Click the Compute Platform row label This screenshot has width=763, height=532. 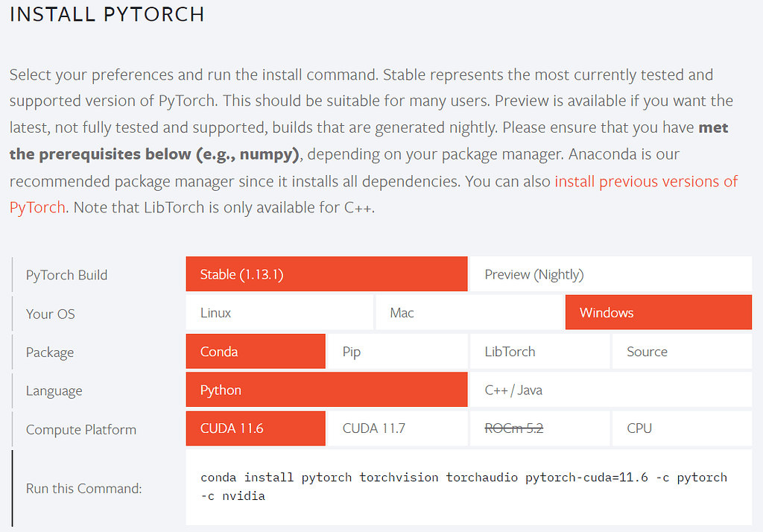click(x=81, y=430)
